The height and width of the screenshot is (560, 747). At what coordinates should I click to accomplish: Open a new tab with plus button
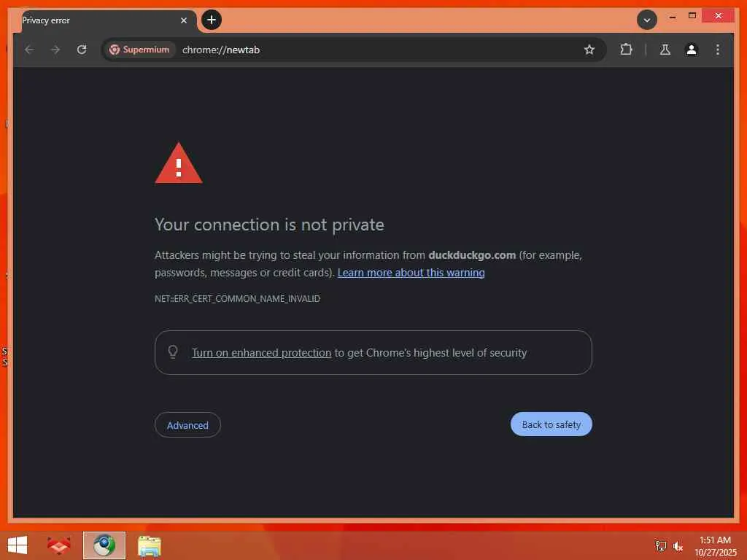click(x=212, y=20)
